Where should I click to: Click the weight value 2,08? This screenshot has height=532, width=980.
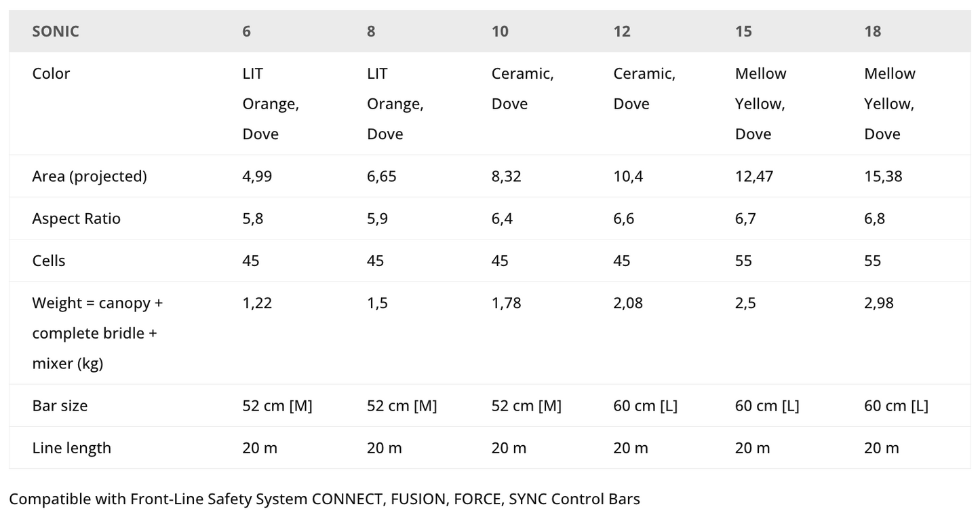(x=628, y=303)
